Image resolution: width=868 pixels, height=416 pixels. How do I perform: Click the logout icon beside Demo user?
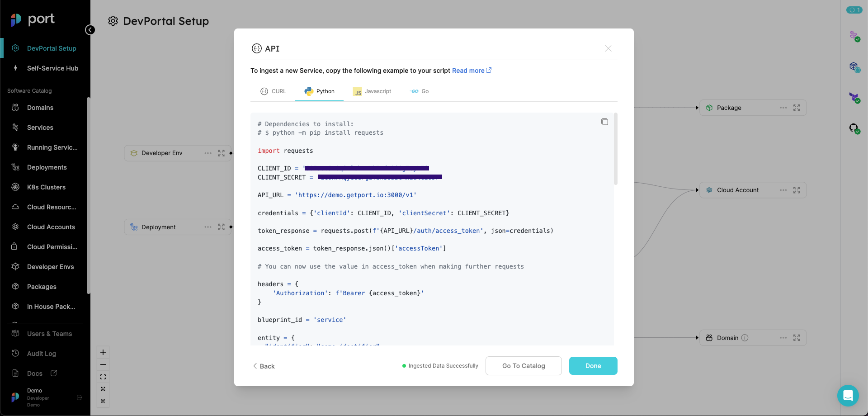80,397
